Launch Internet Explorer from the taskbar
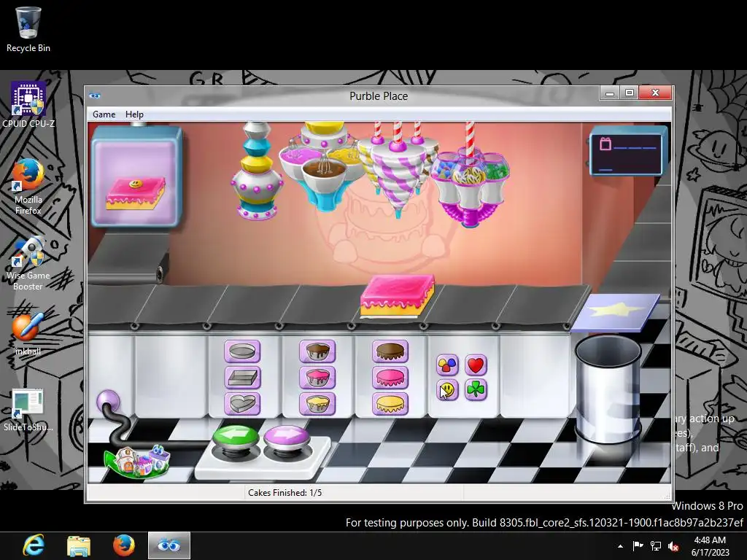The width and height of the screenshot is (747, 560). click(34, 545)
